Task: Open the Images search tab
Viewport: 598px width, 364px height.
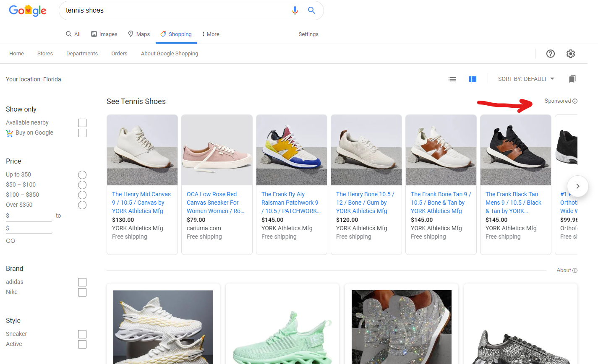Action: pos(104,34)
